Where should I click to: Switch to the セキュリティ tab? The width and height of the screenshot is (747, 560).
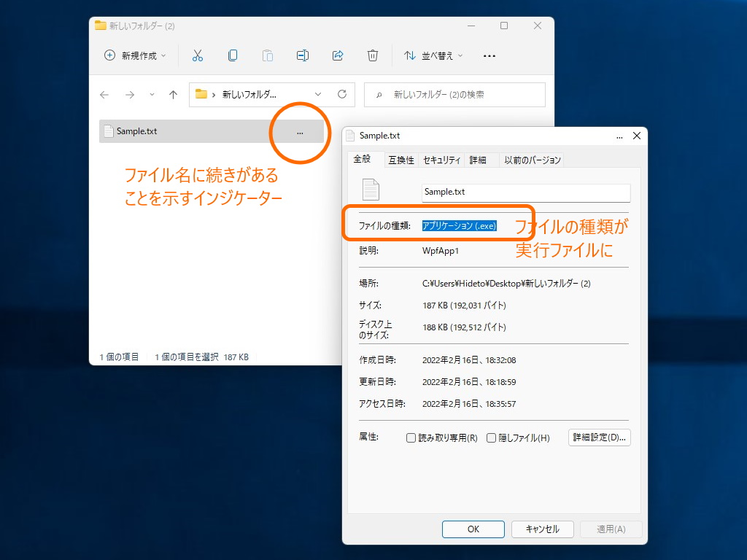tap(441, 160)
